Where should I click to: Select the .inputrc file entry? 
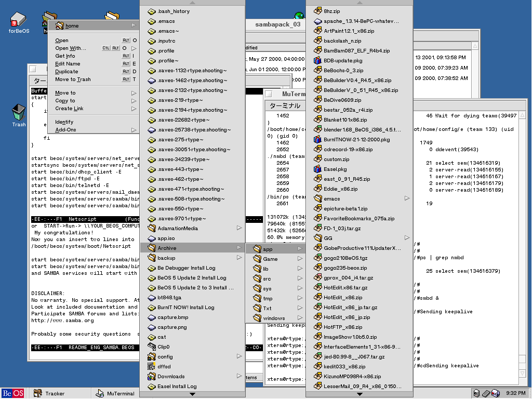coord(192,41)
